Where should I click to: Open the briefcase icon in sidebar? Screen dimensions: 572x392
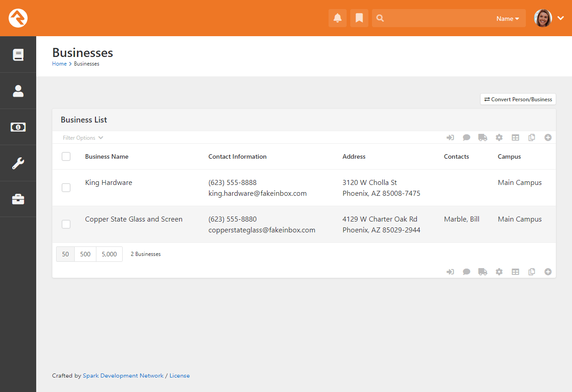click(18, 199)
